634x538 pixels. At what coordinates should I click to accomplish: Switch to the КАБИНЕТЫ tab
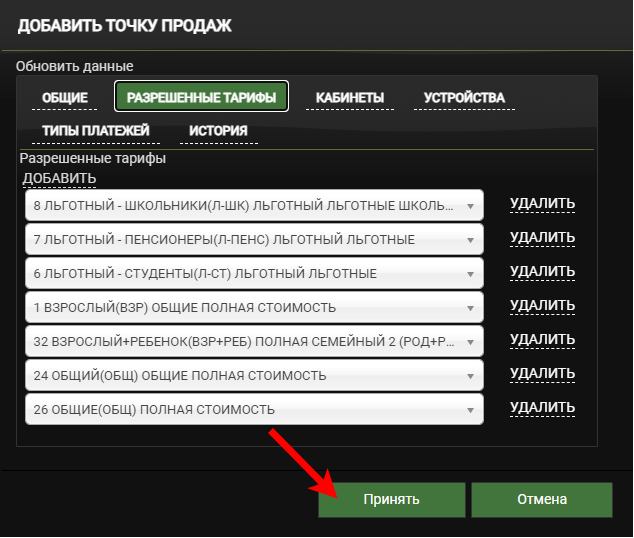349,98
